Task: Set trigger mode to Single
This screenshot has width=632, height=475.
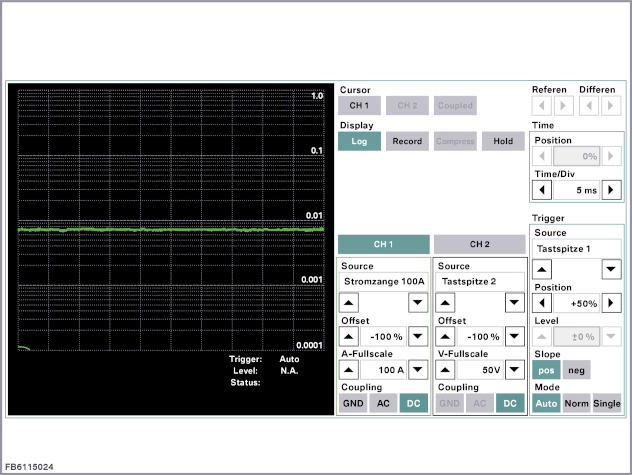Action: pos(607,403)
